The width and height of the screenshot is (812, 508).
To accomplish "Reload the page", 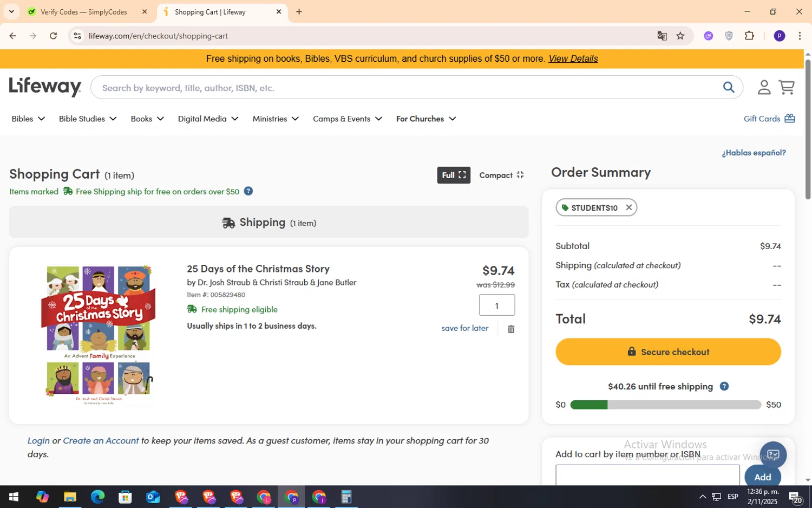I will (x=53, y=36).
